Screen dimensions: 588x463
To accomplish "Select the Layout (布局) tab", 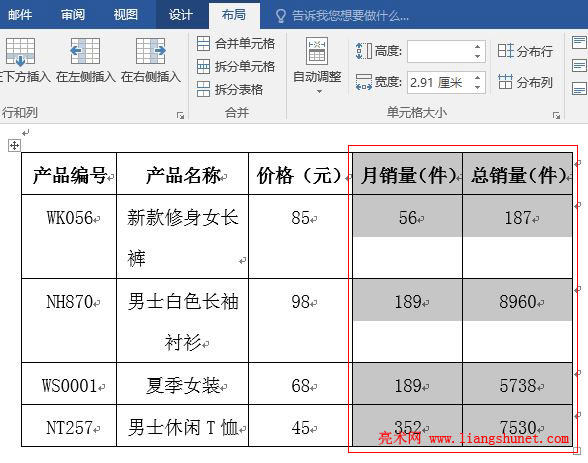I will tap(233, 15).
